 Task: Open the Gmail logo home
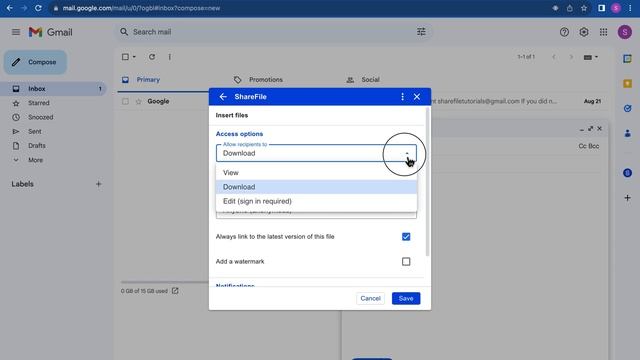point(51,32)
